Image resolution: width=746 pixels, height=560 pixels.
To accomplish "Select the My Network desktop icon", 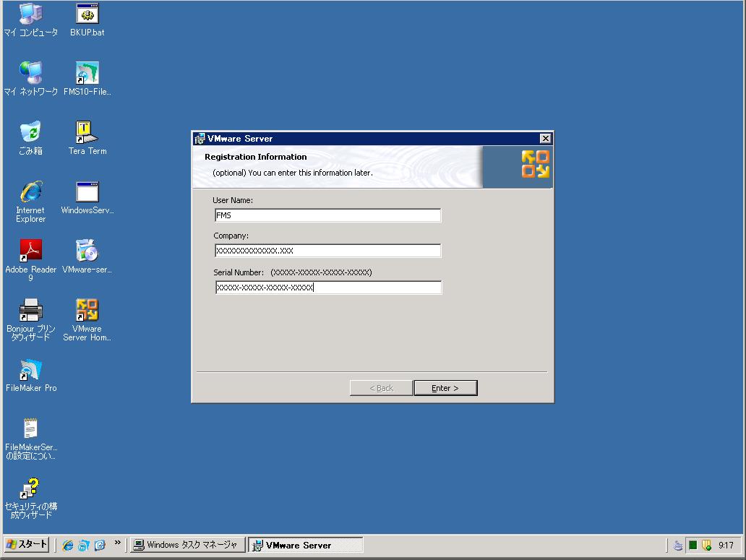I will coord(31,79).
